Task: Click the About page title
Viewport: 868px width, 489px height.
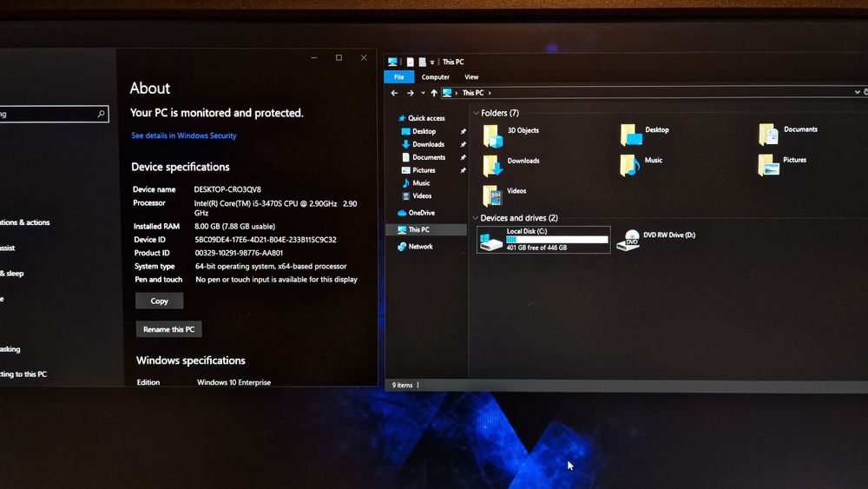Action: [149, 88]
